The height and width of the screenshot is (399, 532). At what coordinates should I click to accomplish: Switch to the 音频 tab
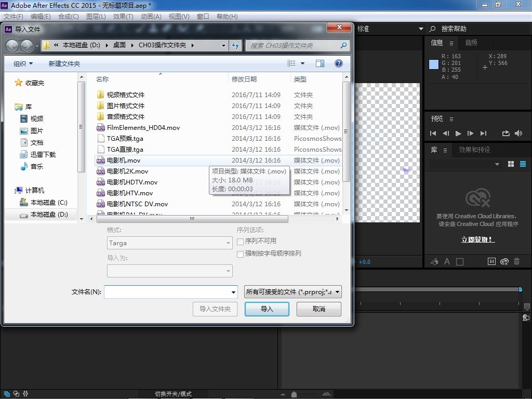pyautogui.click(x=471, y=43)
